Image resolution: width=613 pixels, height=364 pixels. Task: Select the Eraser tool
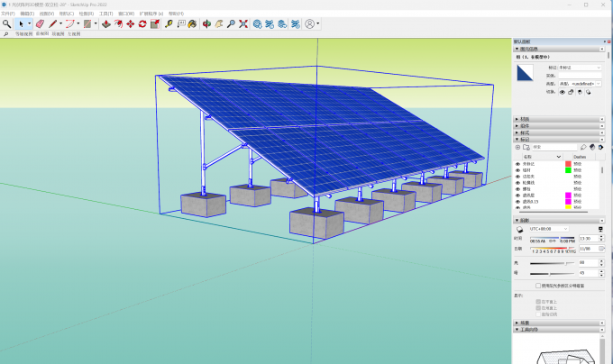(x=40, y=23)
